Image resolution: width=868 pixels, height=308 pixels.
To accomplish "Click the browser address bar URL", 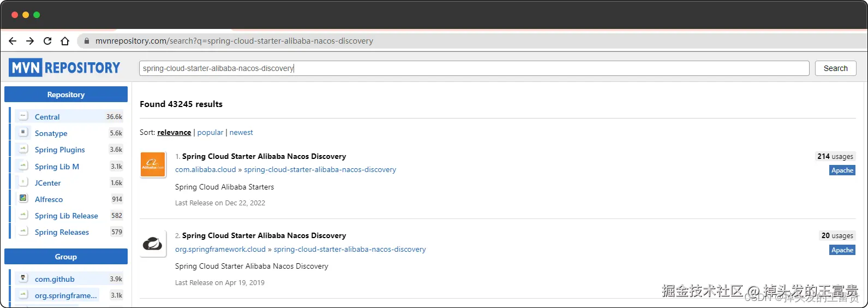I will tap(234, 41).
